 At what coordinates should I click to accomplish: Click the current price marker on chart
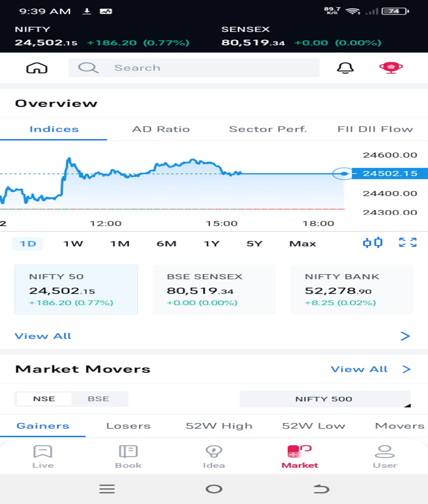point(343,174)
